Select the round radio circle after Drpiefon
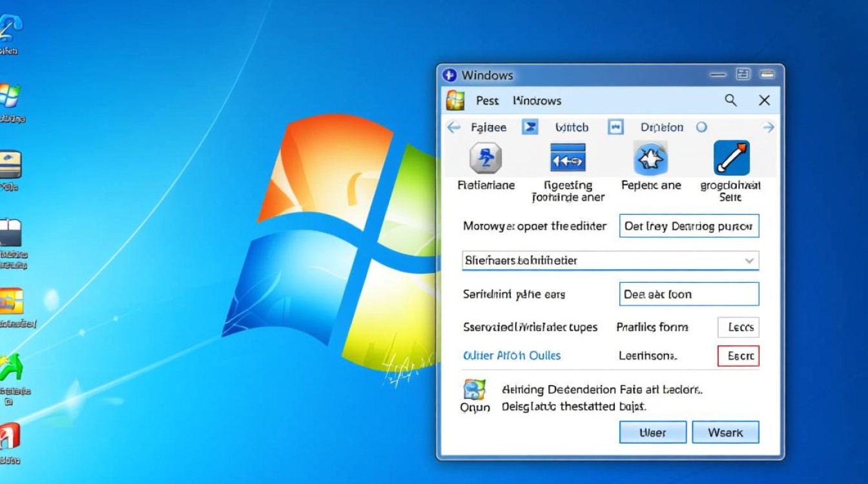 (x=702, y=127)
